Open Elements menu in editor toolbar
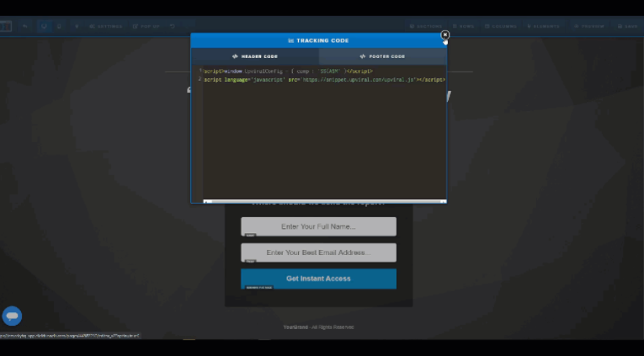 click(543, 26)
